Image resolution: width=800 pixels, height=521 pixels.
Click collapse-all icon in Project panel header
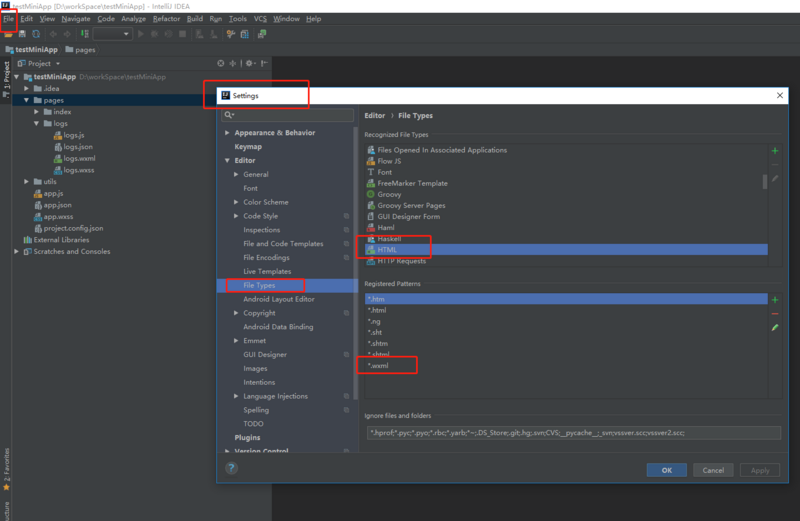pos(233,63)
